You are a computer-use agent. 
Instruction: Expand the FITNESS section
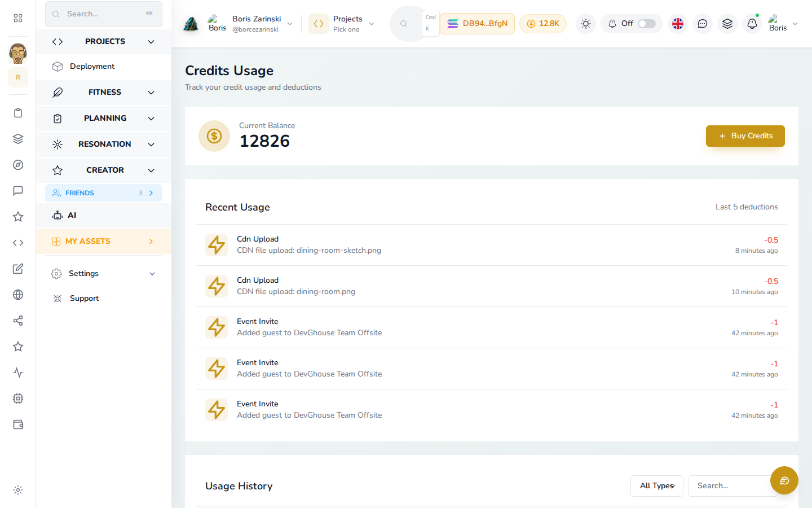[104, 93]
